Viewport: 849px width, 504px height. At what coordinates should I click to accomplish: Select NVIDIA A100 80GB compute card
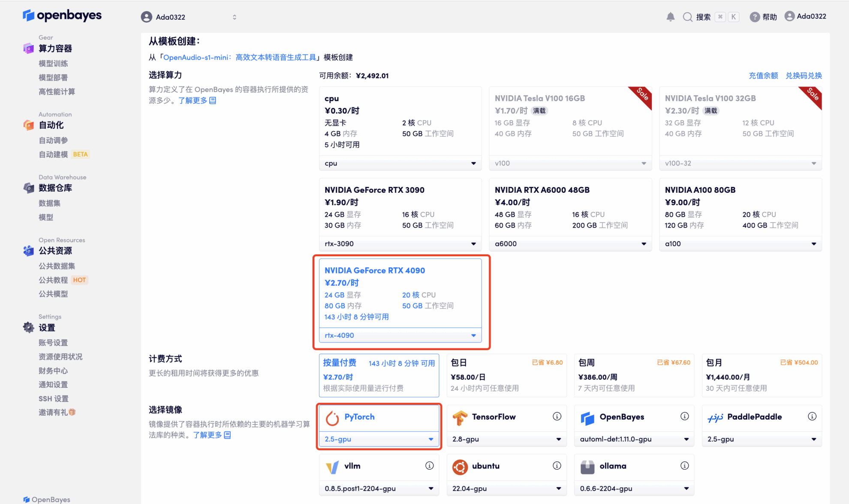pos(740,207)
